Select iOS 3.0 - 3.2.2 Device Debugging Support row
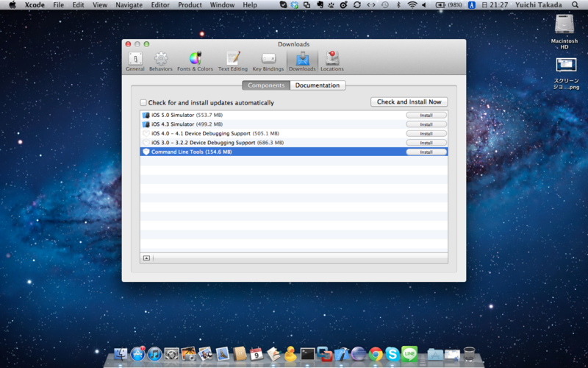Viewport: 588px width, 368px height. [x=293, y=143]
